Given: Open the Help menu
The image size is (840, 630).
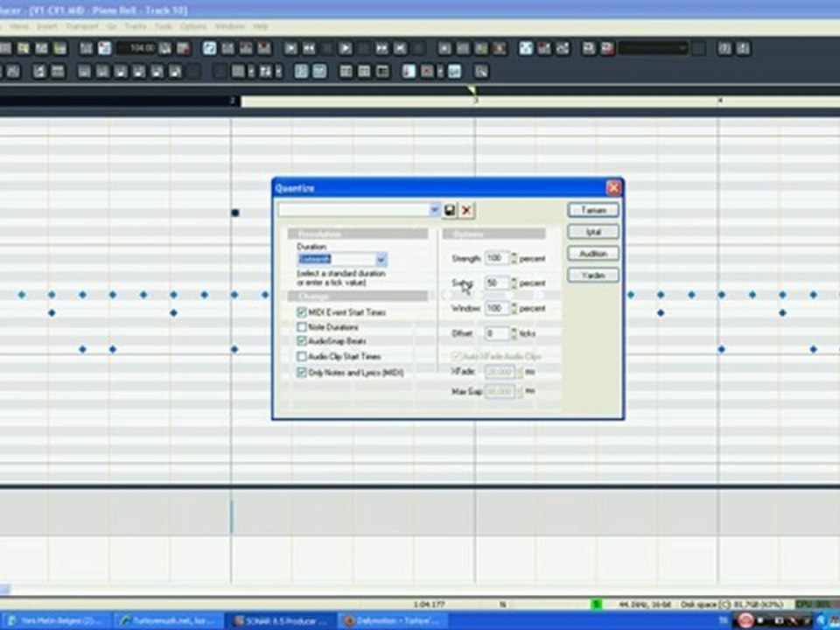Looking at the screenshot, I should [x=261, y=26].
